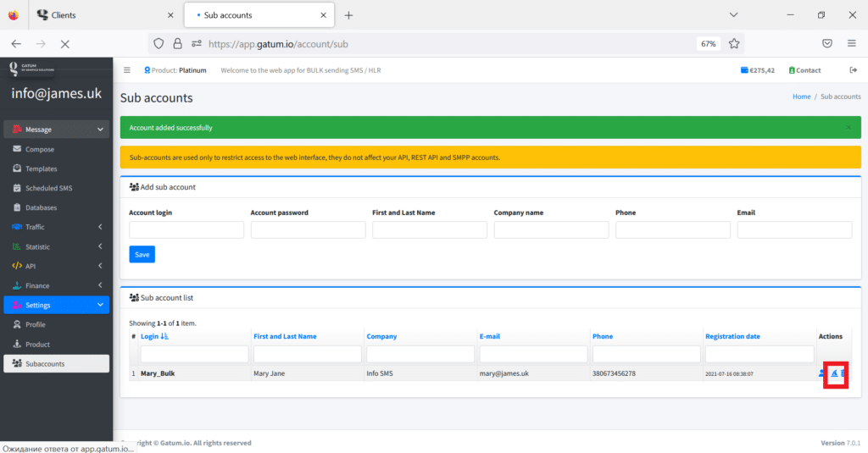This screenshot has height=453, width=868.
Task: Select Subaccounts in the sidebar
Action: pos(57,363)
